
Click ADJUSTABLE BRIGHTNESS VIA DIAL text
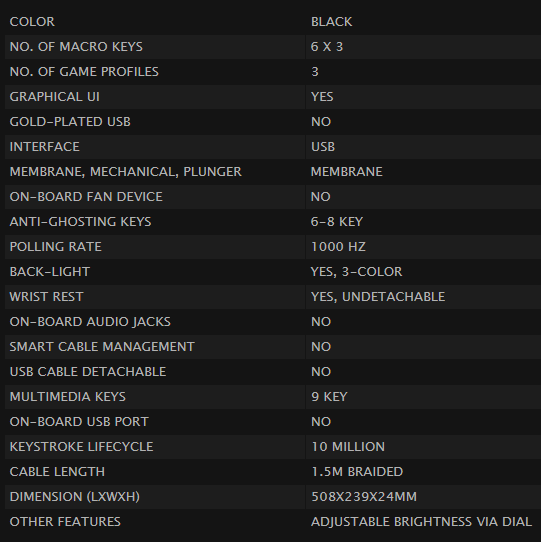[421, 522]
